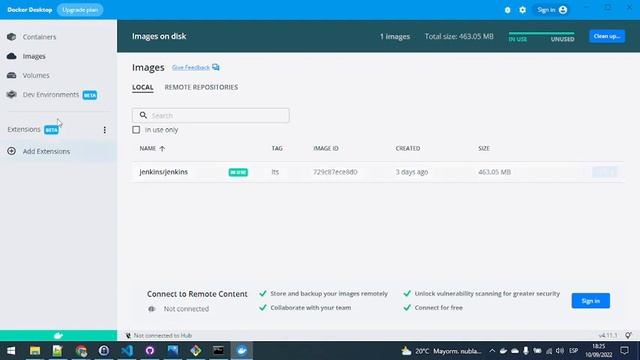The image size is (640, 360).
Task: Click the IMAGE ID column header
Action: pyautogui.click(x=326, y=149)
